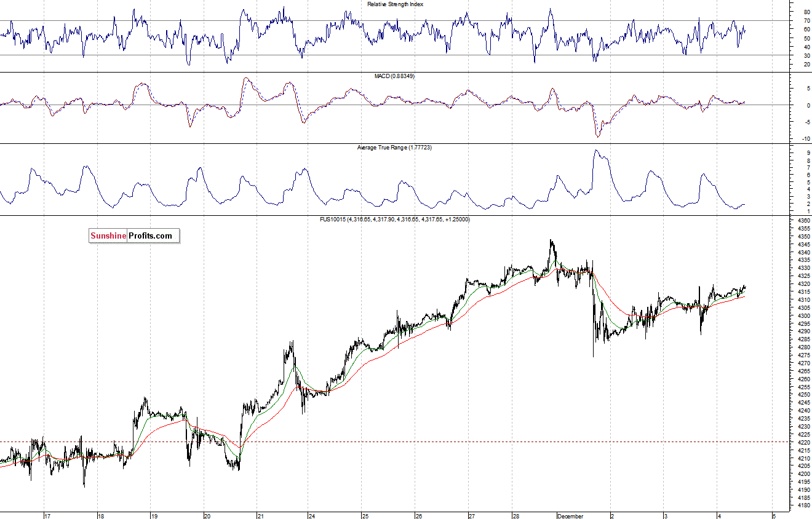Viewport: 812px width, 519px height.
Task: Select the Average True Range (1.77723) title
Action: tap(395, 148)
